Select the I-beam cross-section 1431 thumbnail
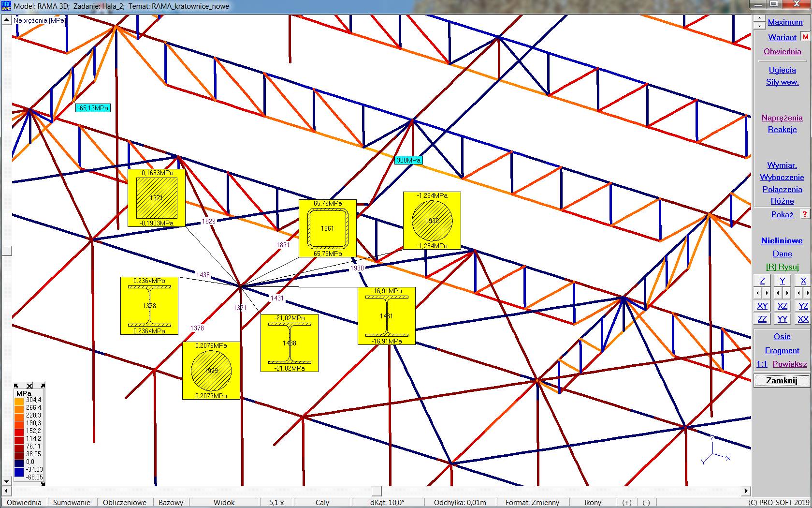Viewport: 812px width, 508px height. pyautogui.click(x=386, y=315)
